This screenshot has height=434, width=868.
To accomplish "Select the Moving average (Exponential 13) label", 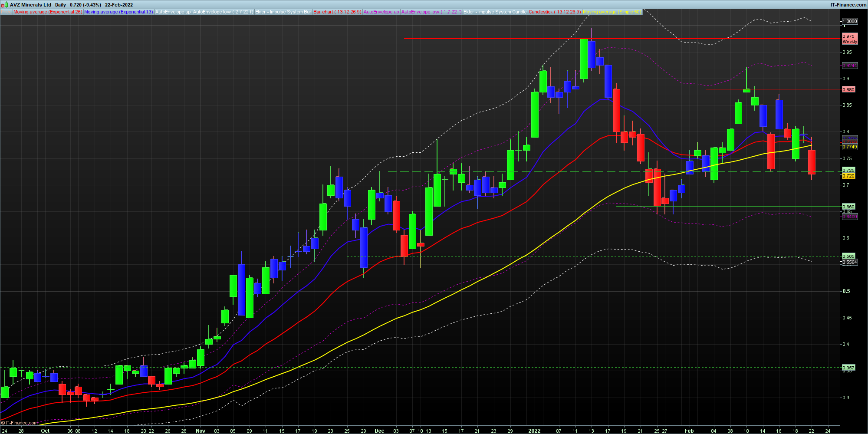I will pos(118,12).
